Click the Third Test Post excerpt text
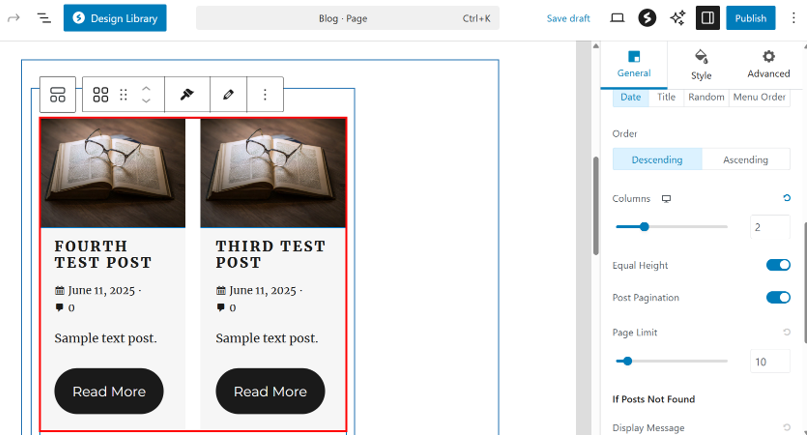The width and height of the screenshot is (807, 435). tap(267, 338)
